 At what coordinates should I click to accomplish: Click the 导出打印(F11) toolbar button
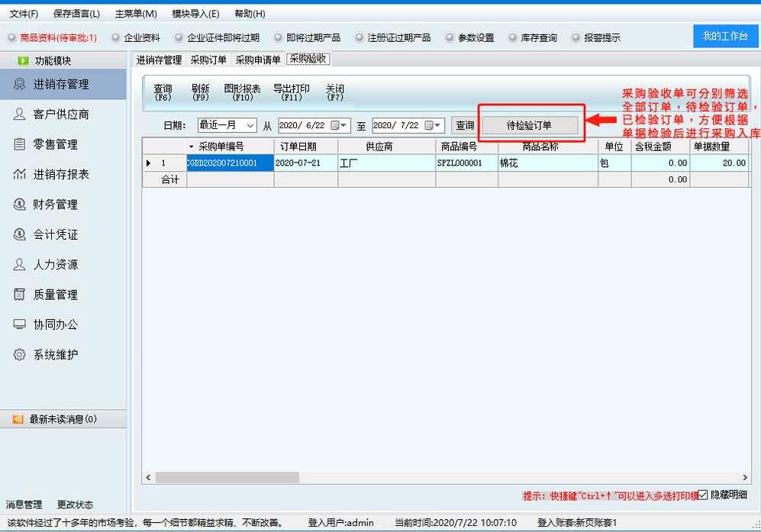pos(292,92)
